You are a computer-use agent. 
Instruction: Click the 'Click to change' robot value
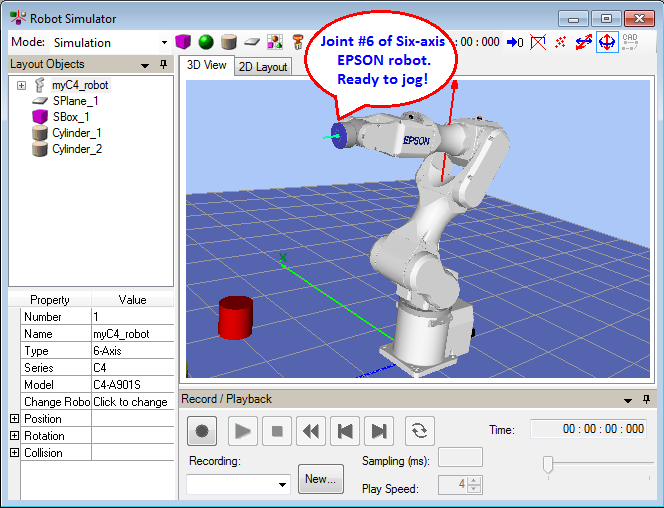(x=133, y=402)
